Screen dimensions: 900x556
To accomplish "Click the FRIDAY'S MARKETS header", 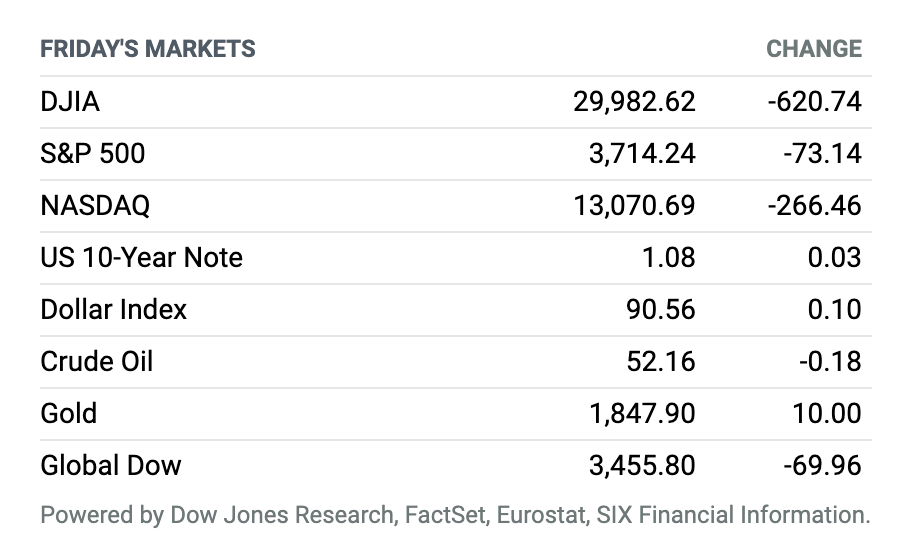I will tap(148, 49).
